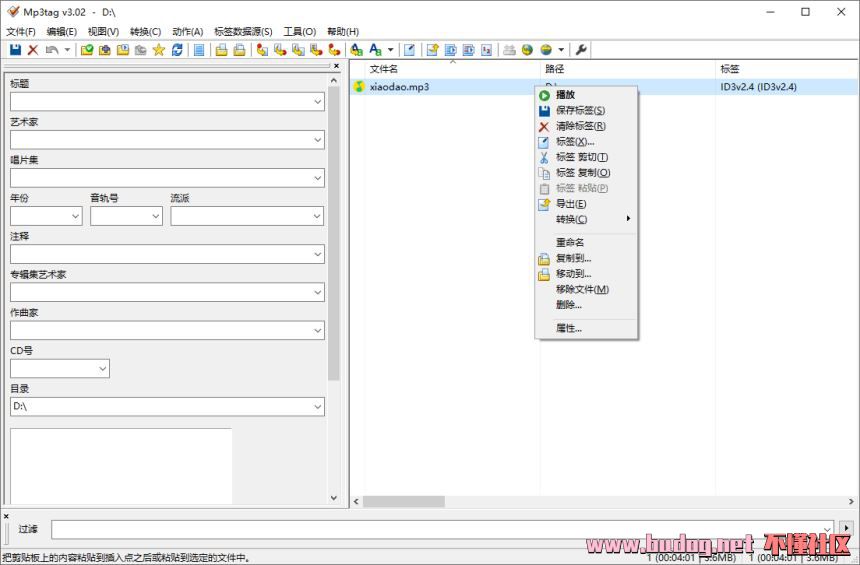Select 属性... at the bottom of the context menu
The width and height of the screenshot is (860, 565).
tap(568, 328)
